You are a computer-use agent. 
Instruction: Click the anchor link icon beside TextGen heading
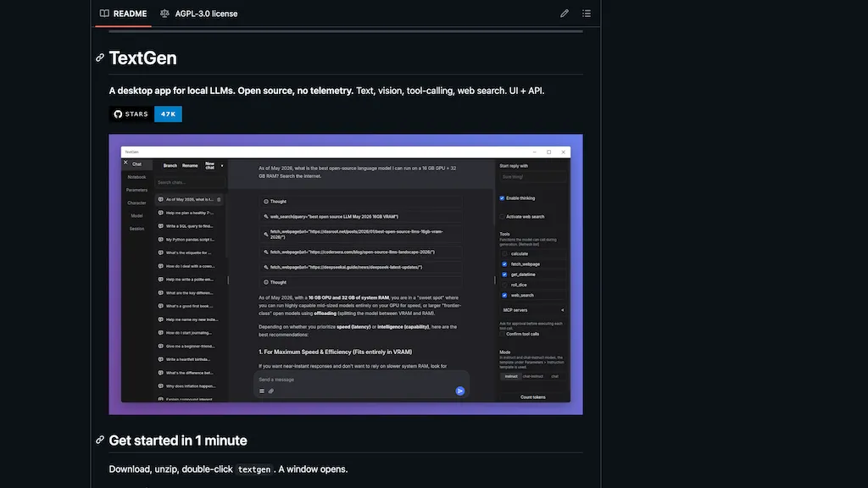coord(100,58)
